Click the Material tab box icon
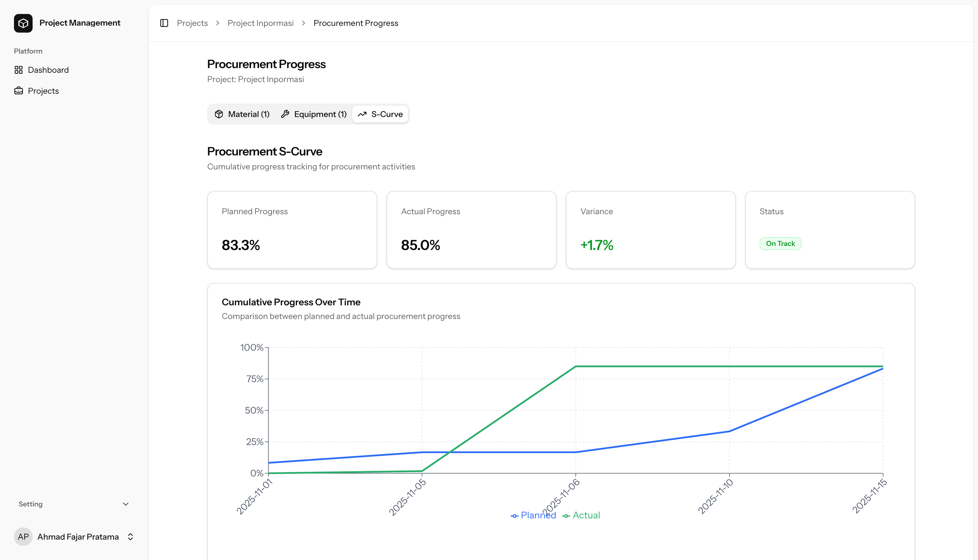The image size is (978, 560). pos(219,114)
